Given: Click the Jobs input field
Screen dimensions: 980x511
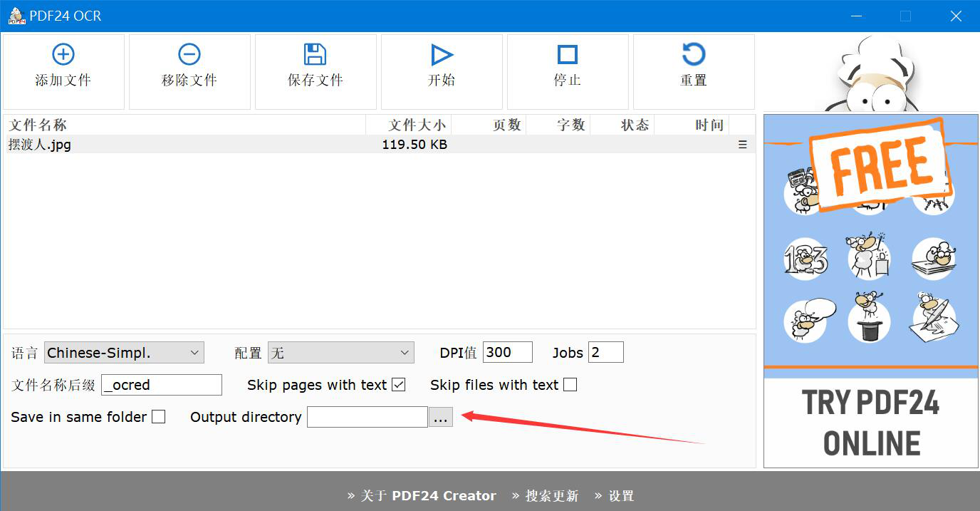Looking at the screenshot, I should (606, 352).
